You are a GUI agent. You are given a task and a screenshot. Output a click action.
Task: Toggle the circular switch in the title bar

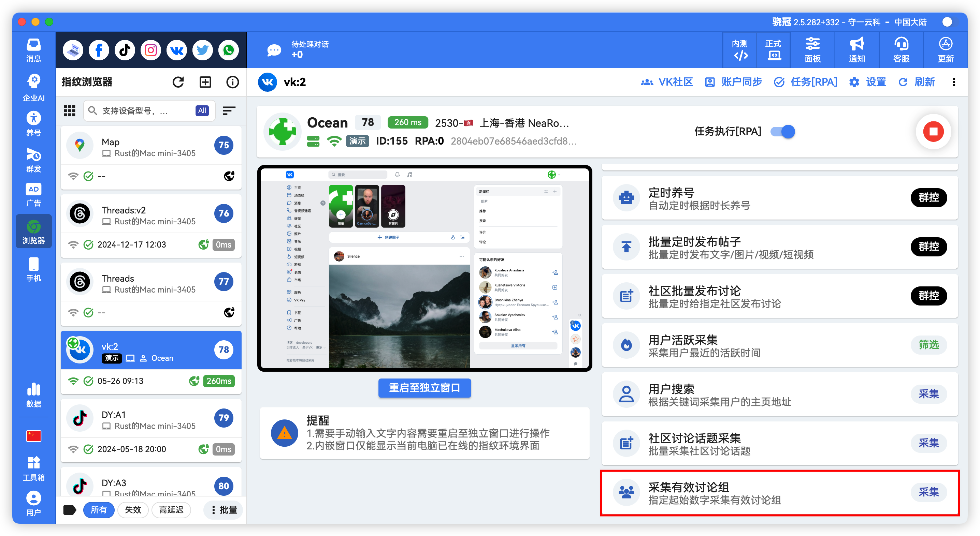click(x=947, y=22)
